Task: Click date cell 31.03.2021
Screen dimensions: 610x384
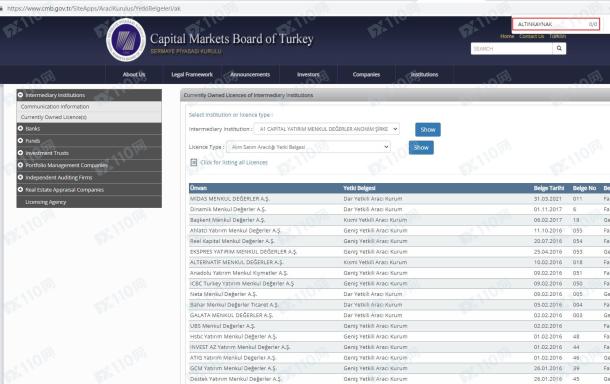Action: (547, 199)
